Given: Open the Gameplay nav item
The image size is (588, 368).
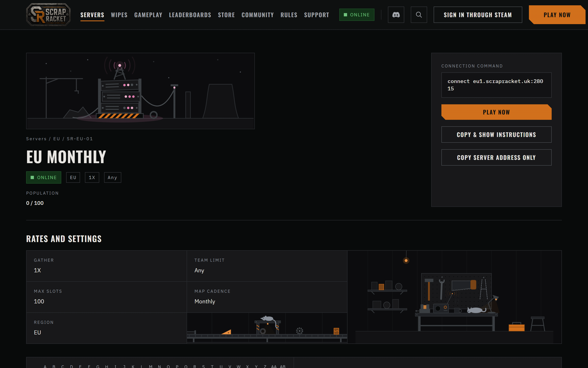Looking at the screenshot, I should coord(148,15).
